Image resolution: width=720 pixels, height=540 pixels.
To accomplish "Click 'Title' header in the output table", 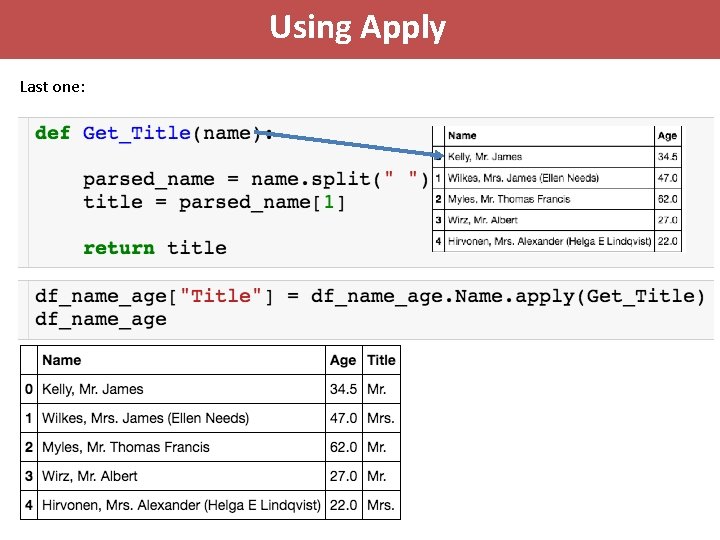I will [x=381, y=360].
